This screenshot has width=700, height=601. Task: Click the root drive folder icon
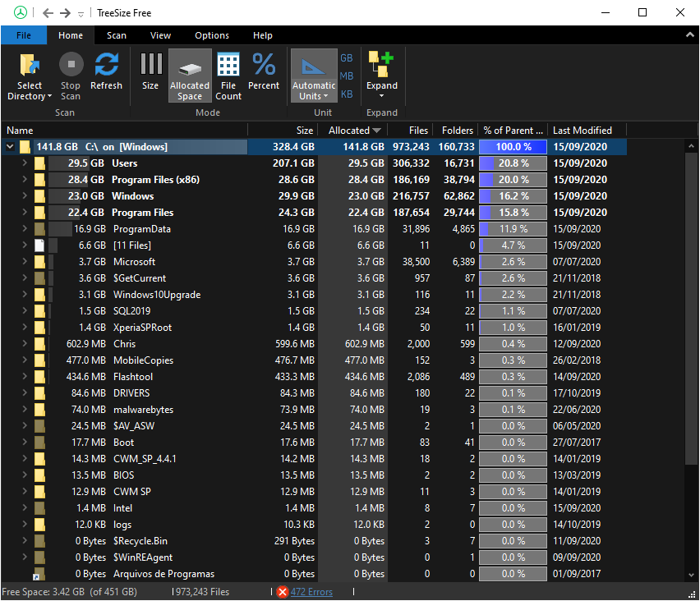pyautogui.click(x=25, y=147)
